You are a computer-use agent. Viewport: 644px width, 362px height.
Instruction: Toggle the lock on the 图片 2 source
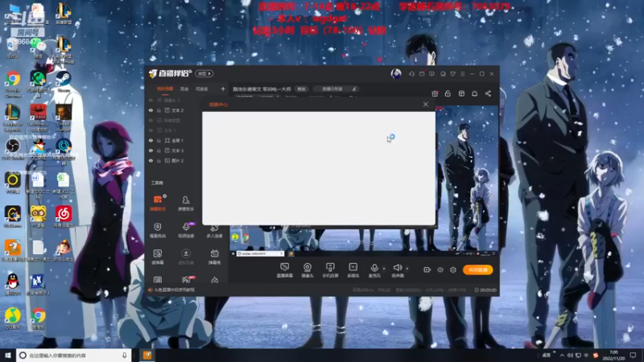(159, 161)
